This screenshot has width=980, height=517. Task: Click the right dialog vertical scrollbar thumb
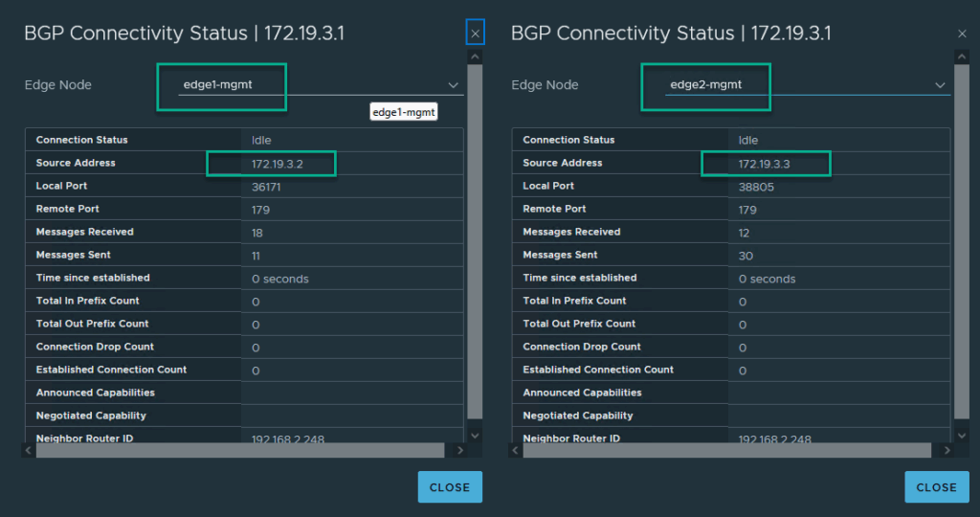tap(962, 239)
